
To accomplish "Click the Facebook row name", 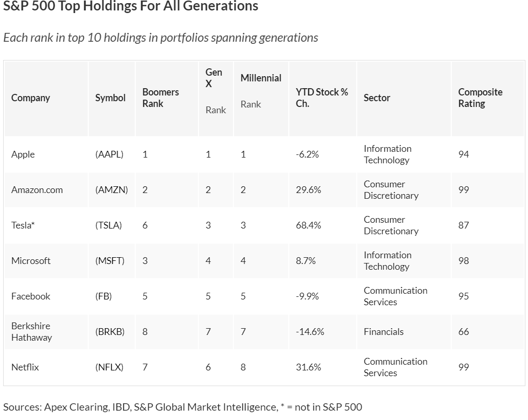I will click(31, 296).
